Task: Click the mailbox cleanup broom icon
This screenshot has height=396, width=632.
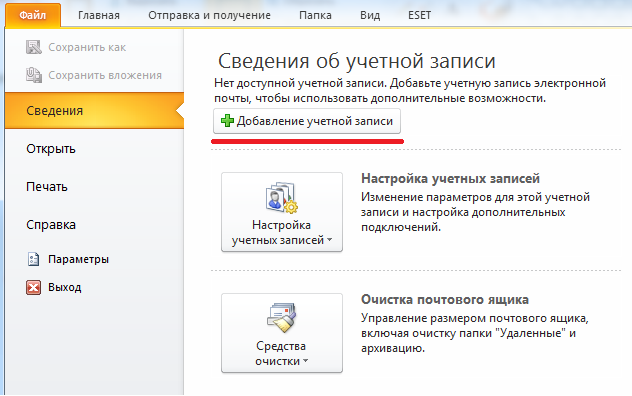Action: pyautogui.click(x=282, y=318)
